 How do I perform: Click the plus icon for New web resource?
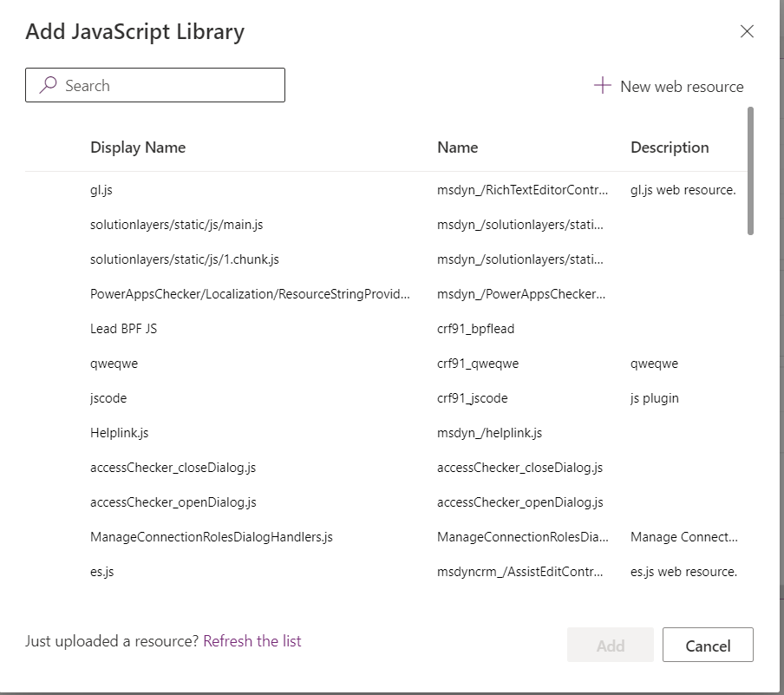(601, 85)
